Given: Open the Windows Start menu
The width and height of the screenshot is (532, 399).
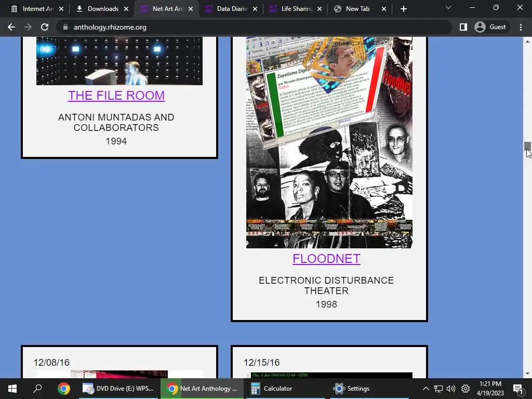Looking at the screenshot, I should tap(12, 389).
